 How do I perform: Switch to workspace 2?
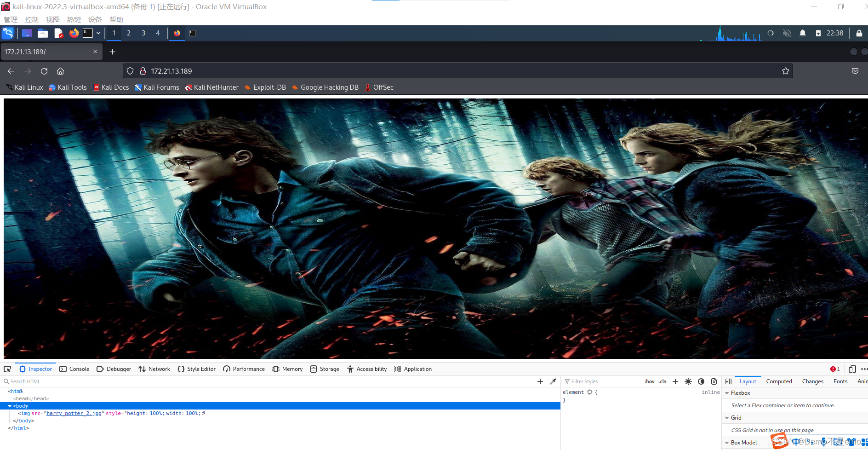129,33
